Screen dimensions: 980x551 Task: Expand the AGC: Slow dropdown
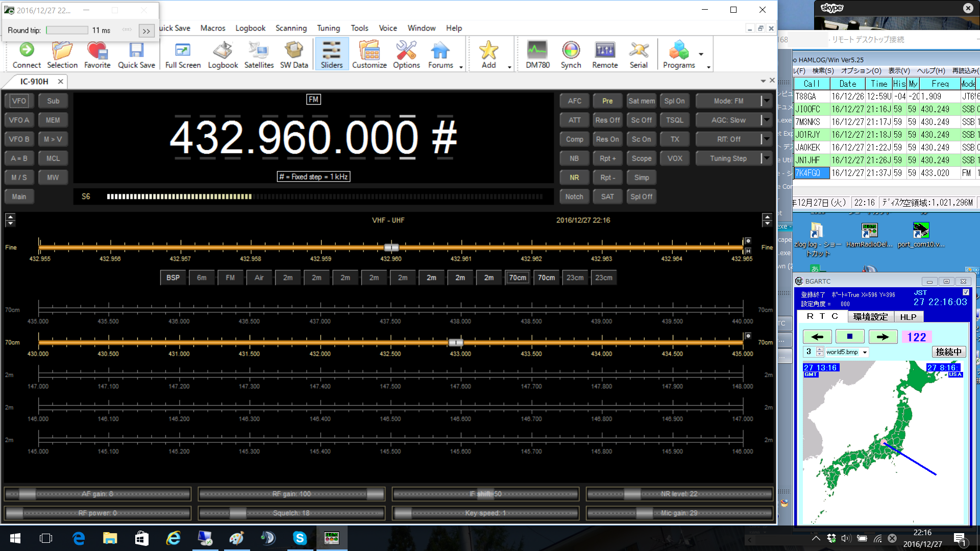point(767,120)
